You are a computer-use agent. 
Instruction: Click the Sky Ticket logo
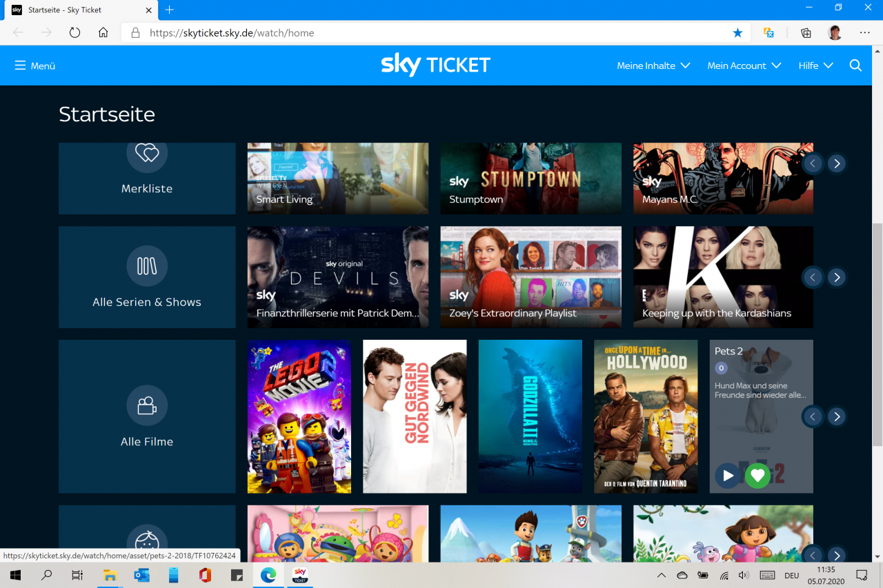click(435, 65)
